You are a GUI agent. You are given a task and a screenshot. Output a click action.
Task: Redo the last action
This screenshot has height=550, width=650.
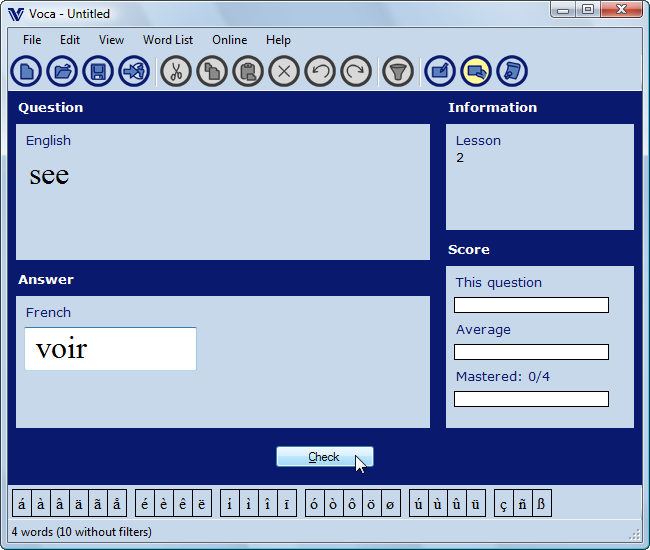[x=356, y=71]
